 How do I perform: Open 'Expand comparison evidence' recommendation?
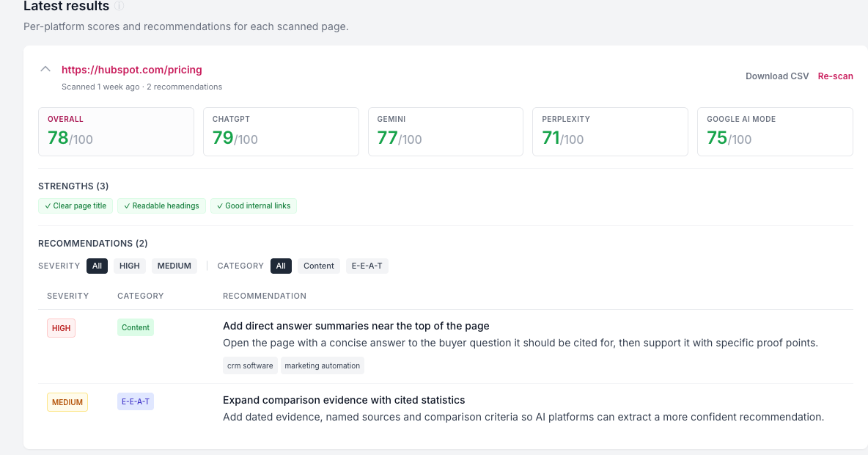344,400
